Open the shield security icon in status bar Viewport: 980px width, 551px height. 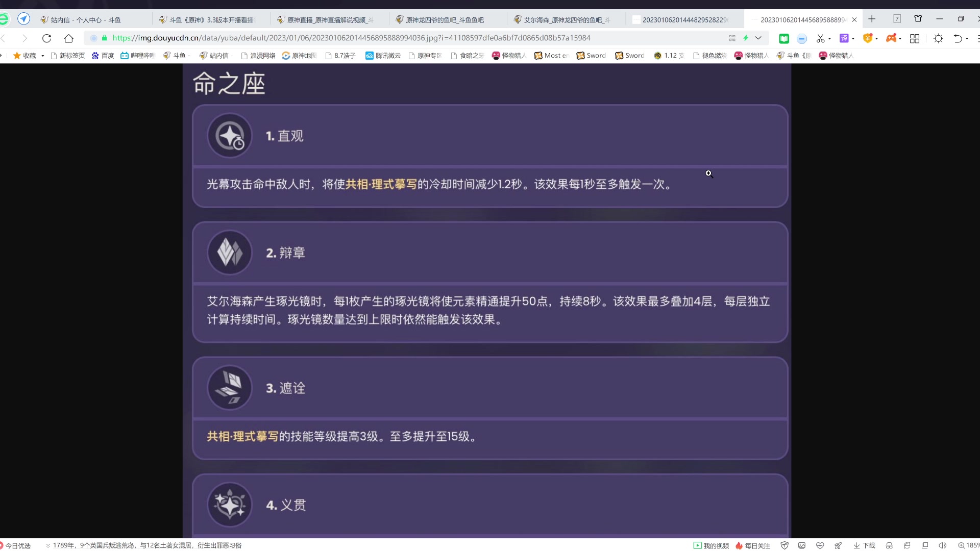[785, 545]
